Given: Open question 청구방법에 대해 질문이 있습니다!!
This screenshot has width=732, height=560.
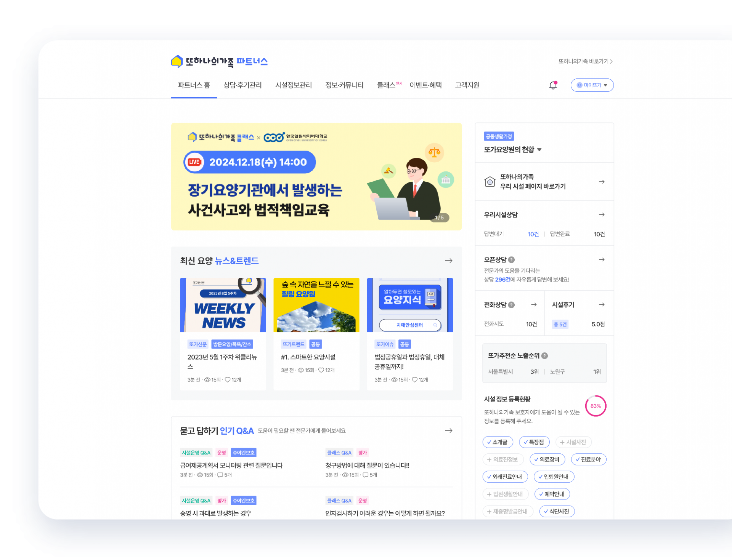Looking at the screenshot, I should [x=367, y=465].
